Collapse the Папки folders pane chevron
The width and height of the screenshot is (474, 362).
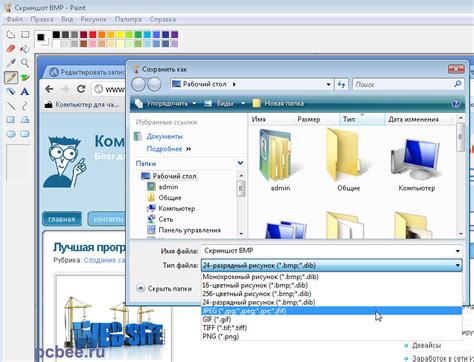coord(240,163)
